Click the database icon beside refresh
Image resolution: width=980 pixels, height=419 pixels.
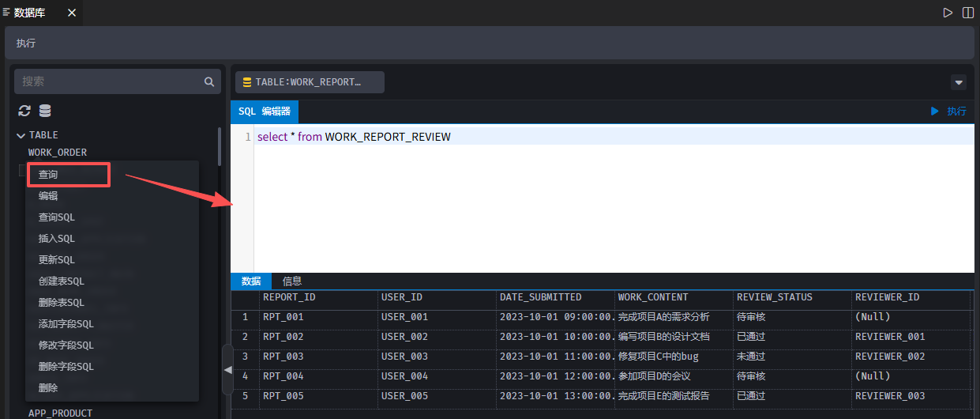45,111
